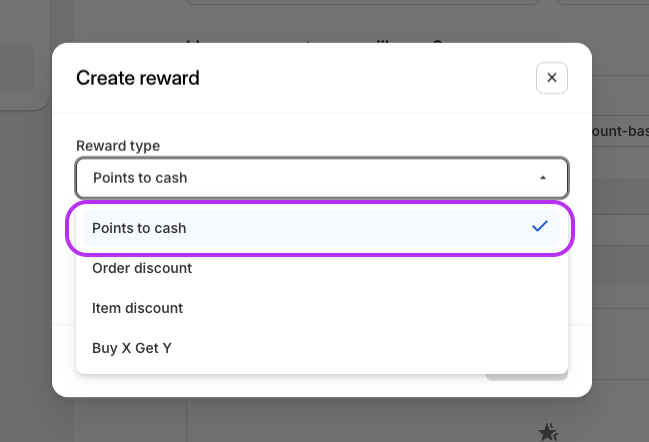Collapse the Reward type combo box
This screenshot has height=442, width=649.
coord(321,178)
